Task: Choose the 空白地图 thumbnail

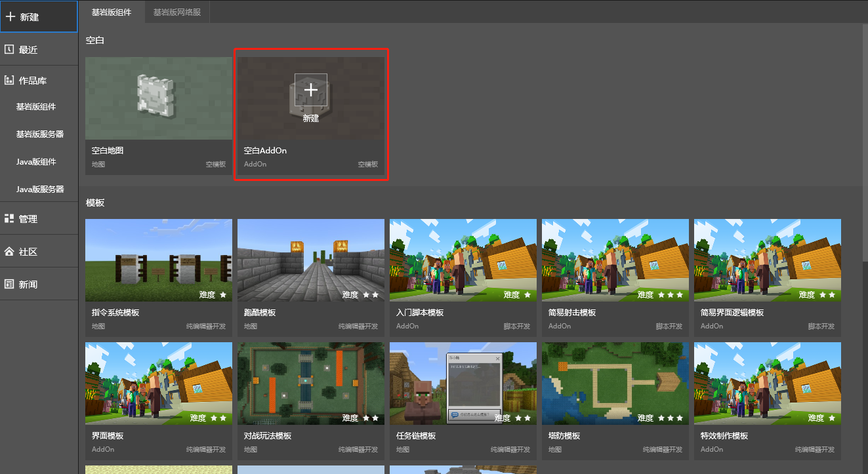Action: tap(159, 98)
